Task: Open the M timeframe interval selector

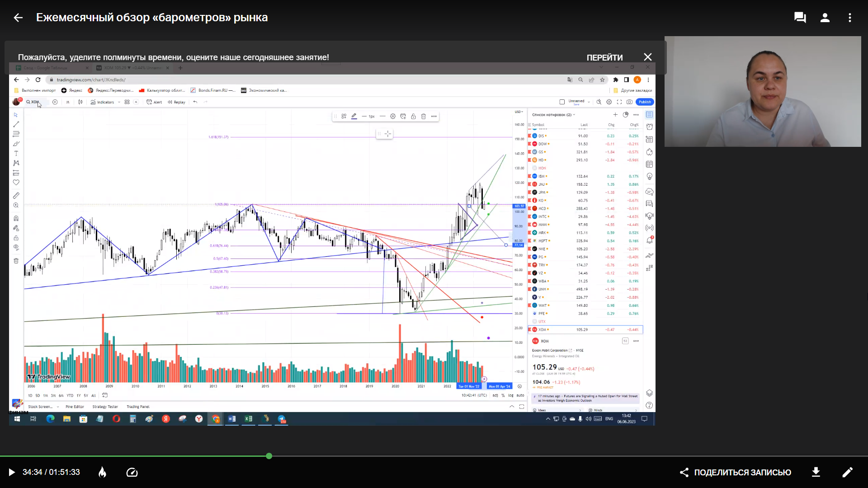Action: (x=68, y=102)
